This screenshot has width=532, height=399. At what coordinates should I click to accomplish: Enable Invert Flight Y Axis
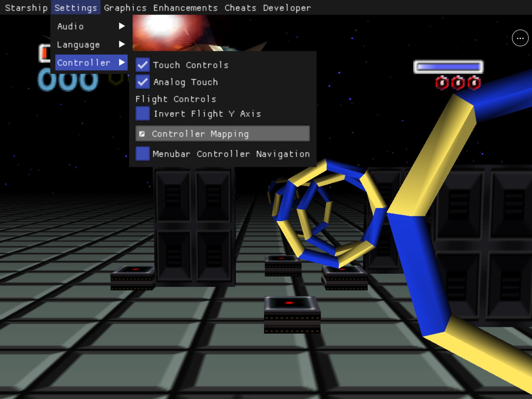[142, 114]
